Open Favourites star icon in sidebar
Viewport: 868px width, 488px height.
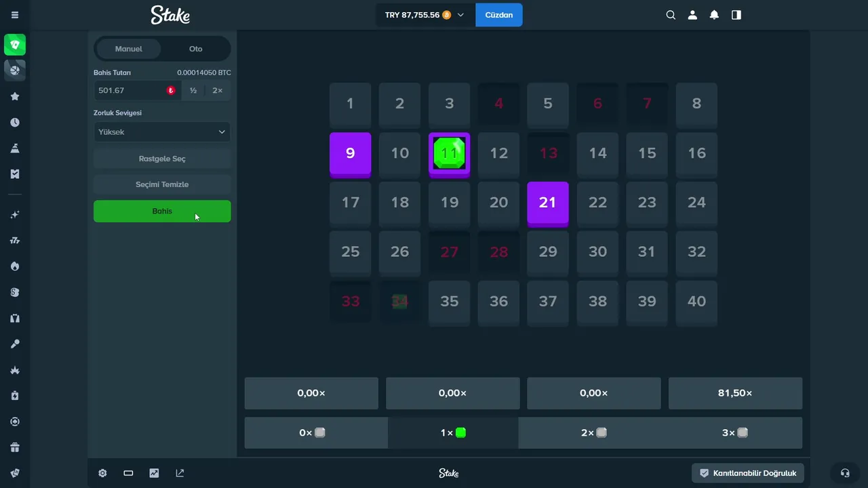[15, 97]
